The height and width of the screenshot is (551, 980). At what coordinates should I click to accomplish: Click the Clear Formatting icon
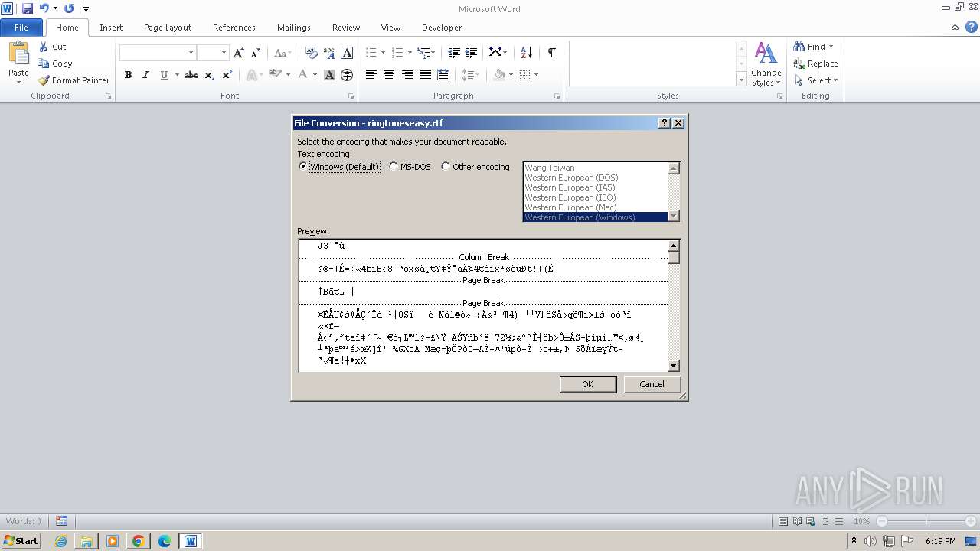[x=311, y=53]
